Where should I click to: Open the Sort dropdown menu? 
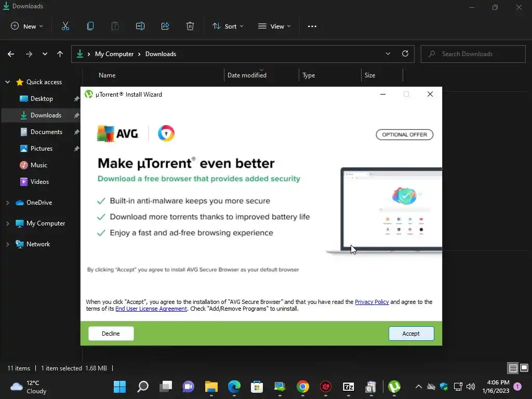(x=228, y=26)
